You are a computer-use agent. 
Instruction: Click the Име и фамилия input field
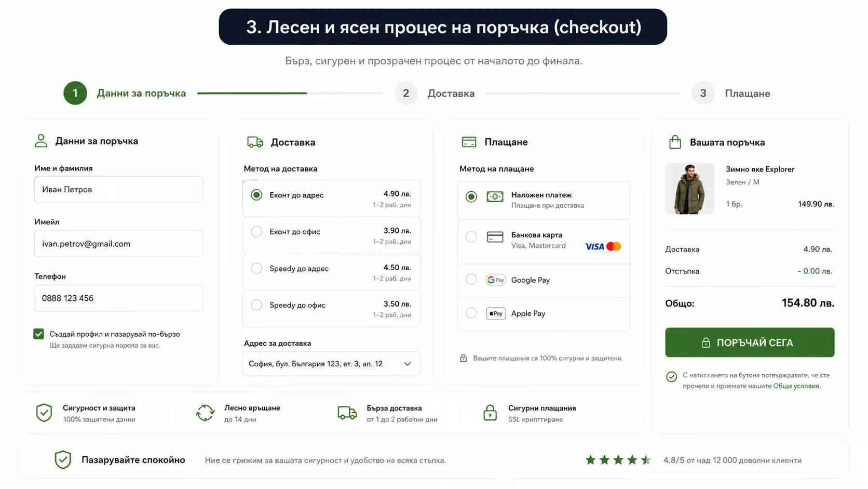(118, 189)
